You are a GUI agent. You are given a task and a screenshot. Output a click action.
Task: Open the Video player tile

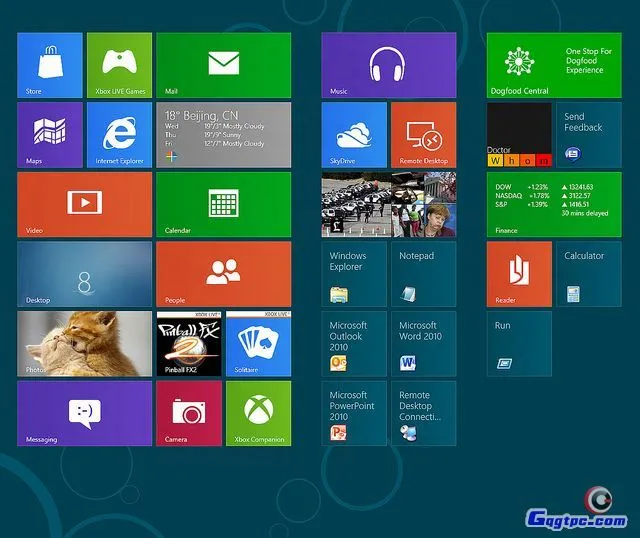[84, 204]
